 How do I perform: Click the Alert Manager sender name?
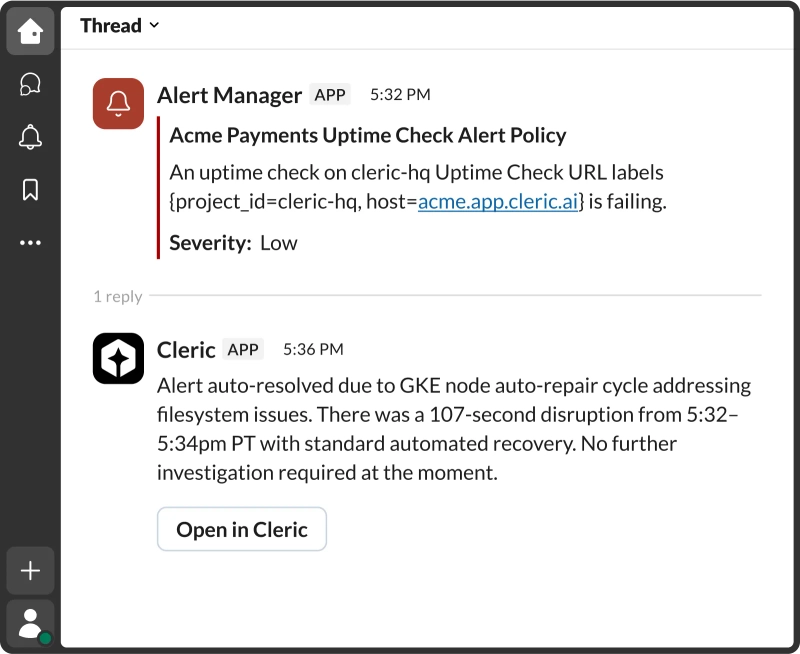coord(229,95)
